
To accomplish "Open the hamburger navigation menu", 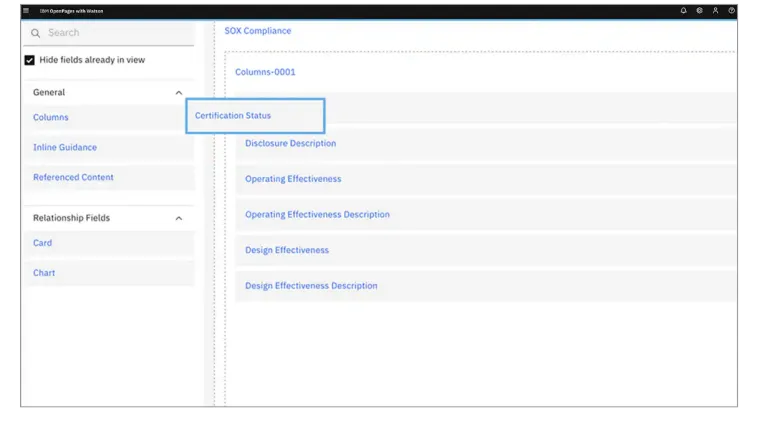I will click(x=26, y=11).
